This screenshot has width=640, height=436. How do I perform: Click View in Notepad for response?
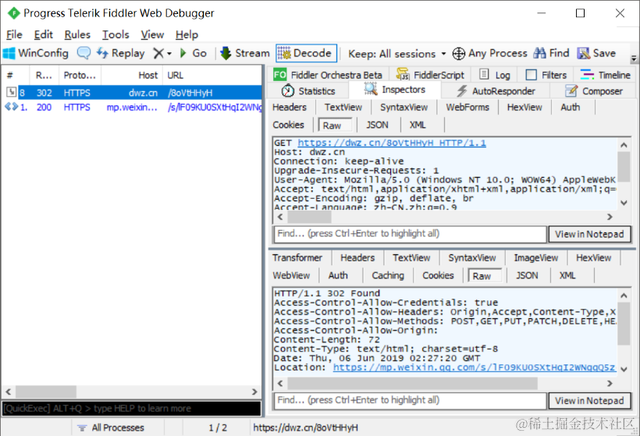click(589, 401)
